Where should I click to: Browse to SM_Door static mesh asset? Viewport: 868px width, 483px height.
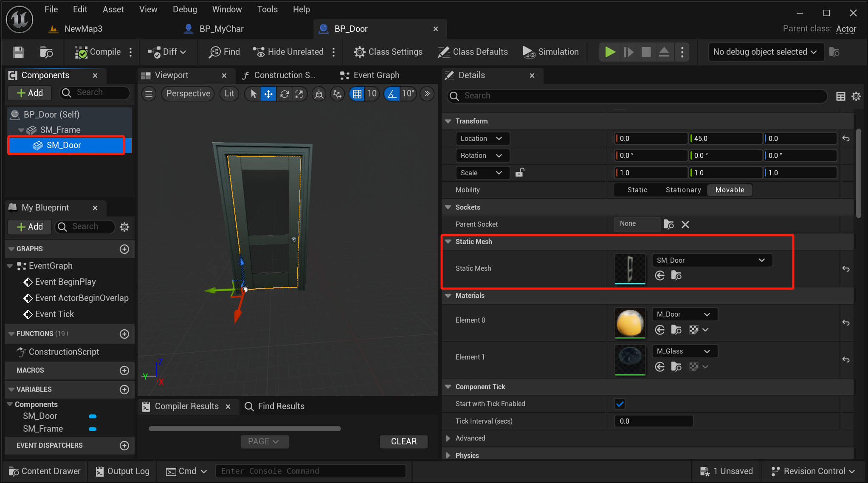pos(676,276)
